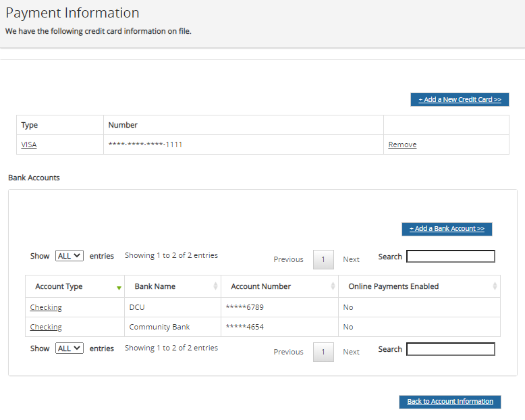
Task: Select page 1 in bottom pagination
Action: (x=323, y=352)
